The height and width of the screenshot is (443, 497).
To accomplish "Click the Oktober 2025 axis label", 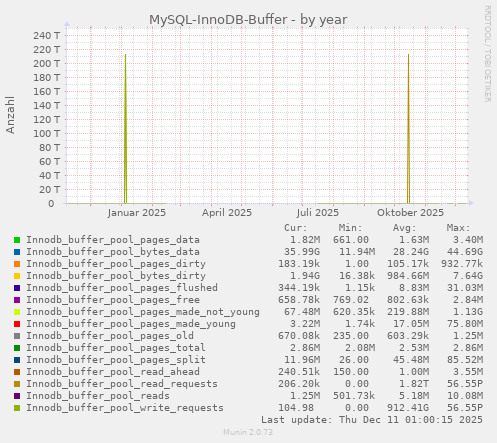I will click(x=411, y=213).
